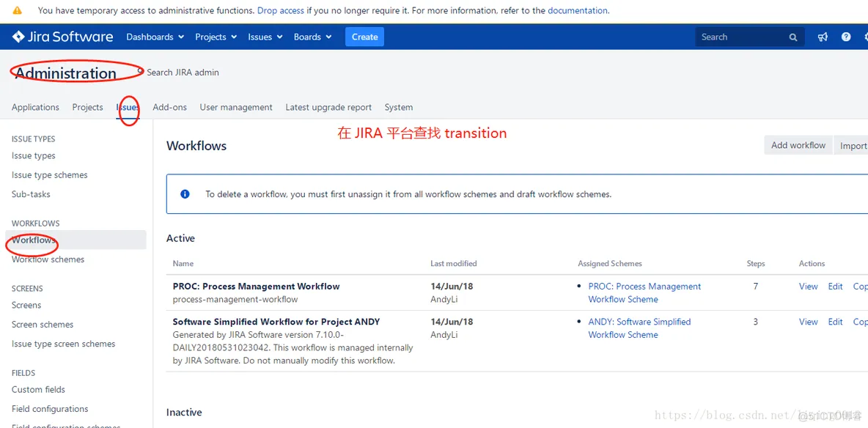
Task: Click the Inactive section heading
Action: tap(184, 413)
